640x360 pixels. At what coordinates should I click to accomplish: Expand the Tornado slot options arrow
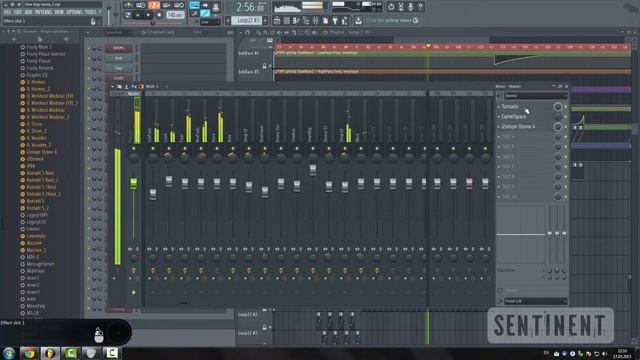point(499,107)
